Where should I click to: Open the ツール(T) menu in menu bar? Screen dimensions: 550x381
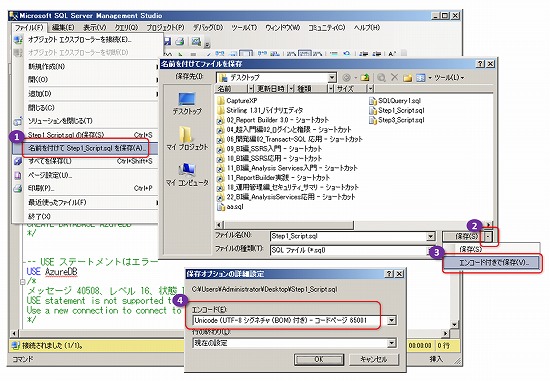[244, 27]
